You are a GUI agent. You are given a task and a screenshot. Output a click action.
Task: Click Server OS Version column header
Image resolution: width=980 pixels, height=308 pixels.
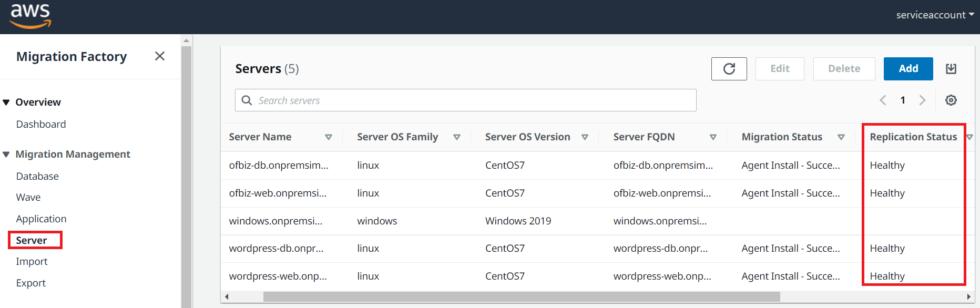click(x=527, y=137)
